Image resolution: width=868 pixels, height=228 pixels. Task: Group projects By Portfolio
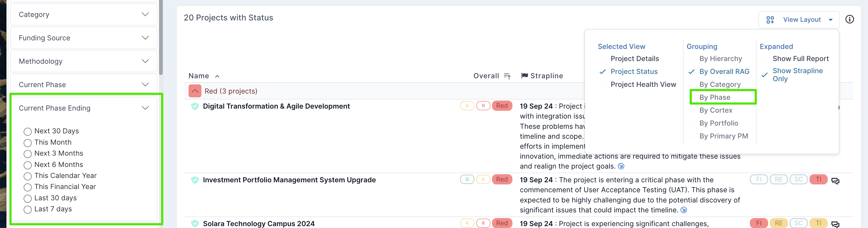(719, 123)
